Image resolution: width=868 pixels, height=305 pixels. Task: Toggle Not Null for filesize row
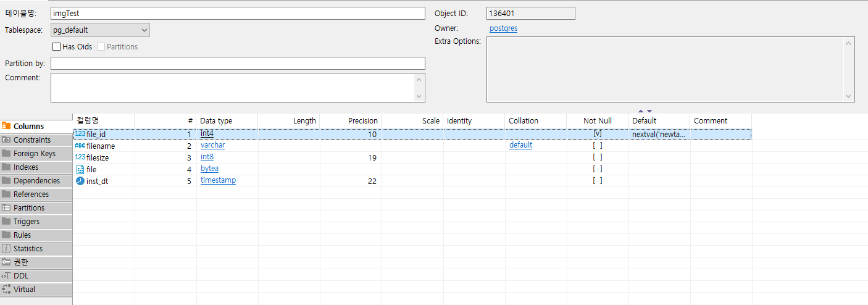597,157
